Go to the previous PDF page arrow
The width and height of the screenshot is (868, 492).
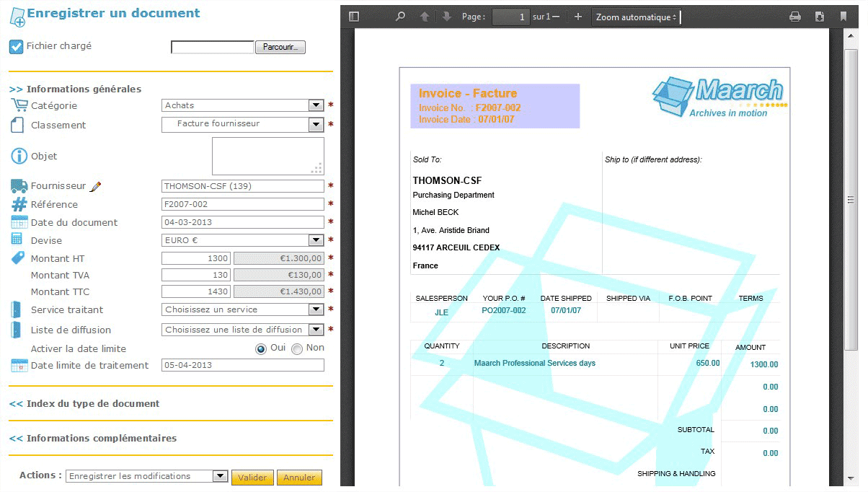coord(425,17)
